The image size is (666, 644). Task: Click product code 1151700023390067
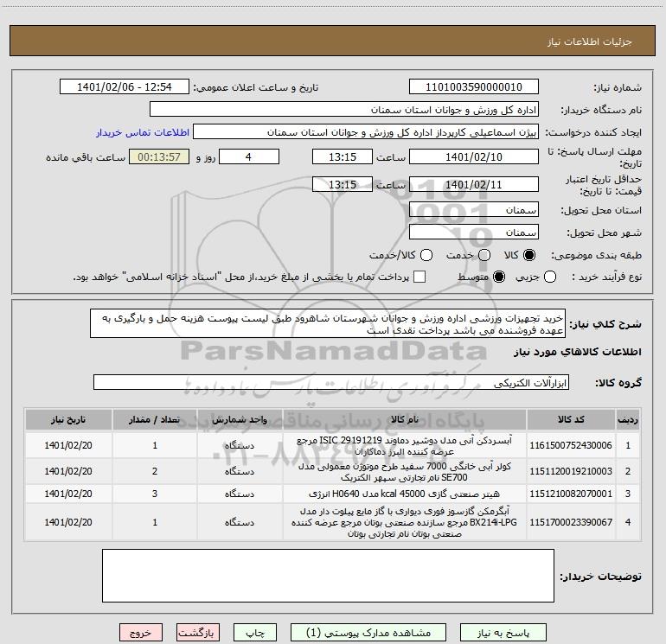(571, 522)
